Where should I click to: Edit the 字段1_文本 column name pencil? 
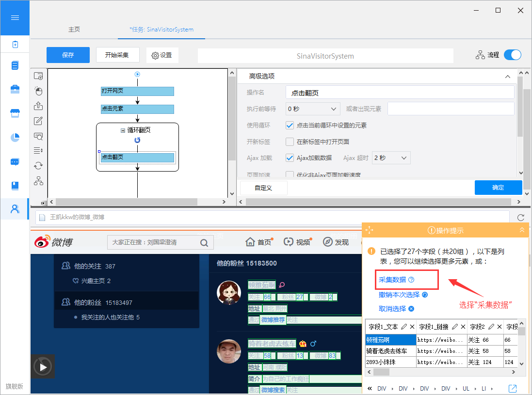click(x=404, y=327)
